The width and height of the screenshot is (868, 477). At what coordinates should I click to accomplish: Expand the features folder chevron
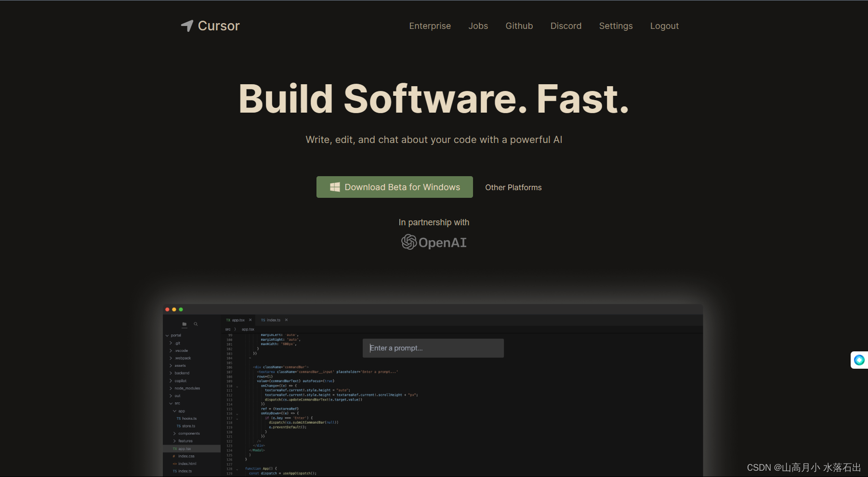[x=174, y=441]
